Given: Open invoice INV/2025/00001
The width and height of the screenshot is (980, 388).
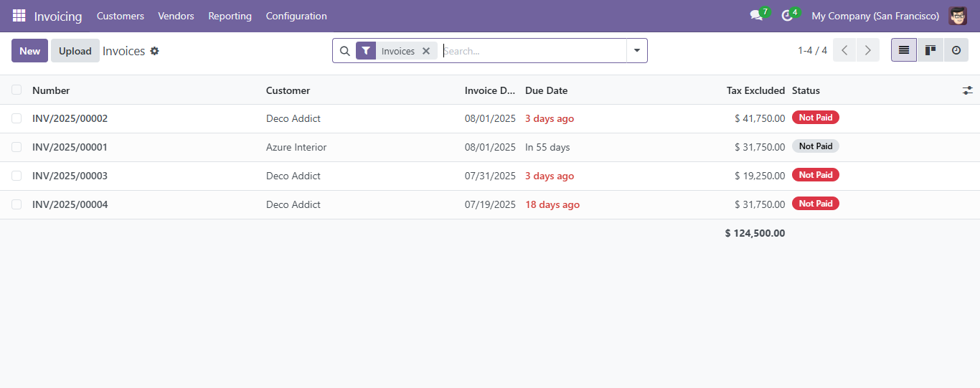Looking at the screenshot, I should click(70, 147).
